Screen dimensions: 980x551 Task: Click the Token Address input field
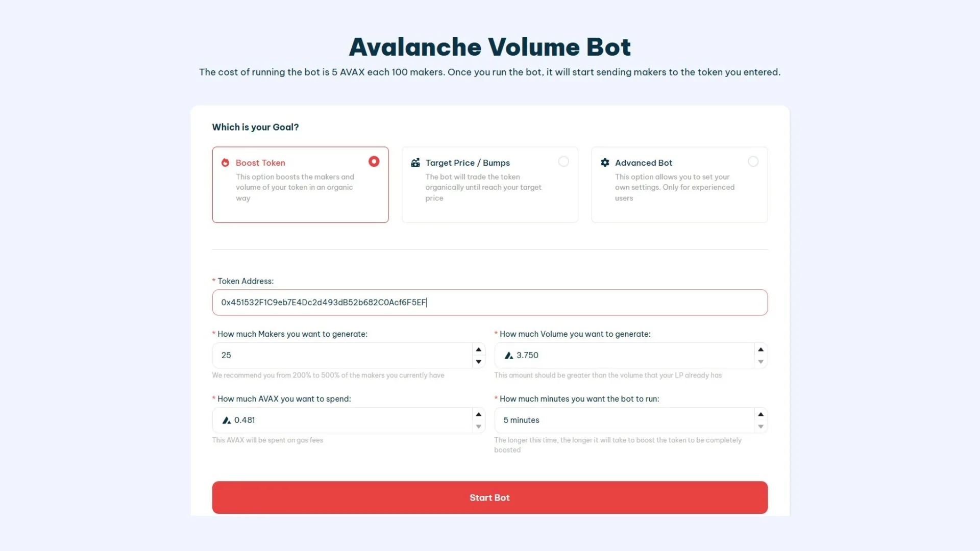490,303
